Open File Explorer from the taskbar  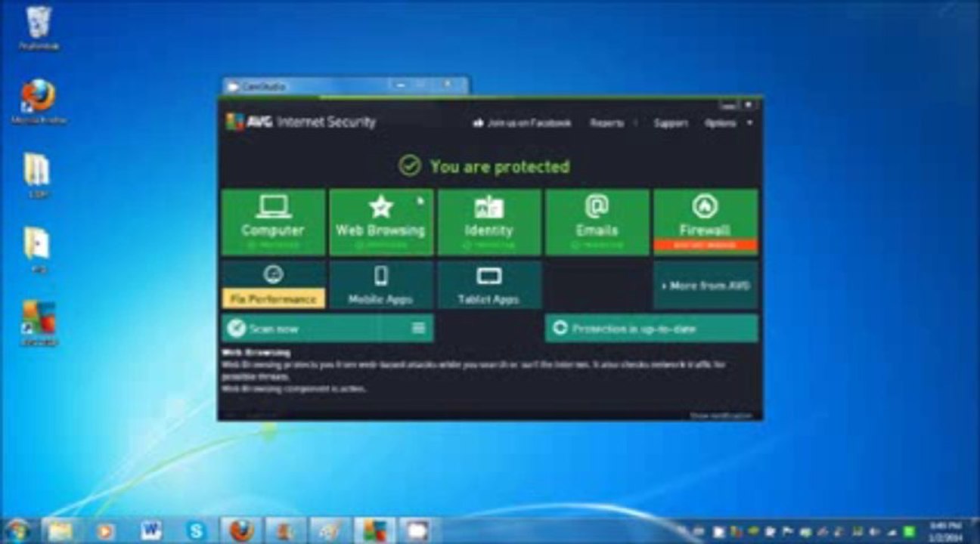[x=60, y=530]
